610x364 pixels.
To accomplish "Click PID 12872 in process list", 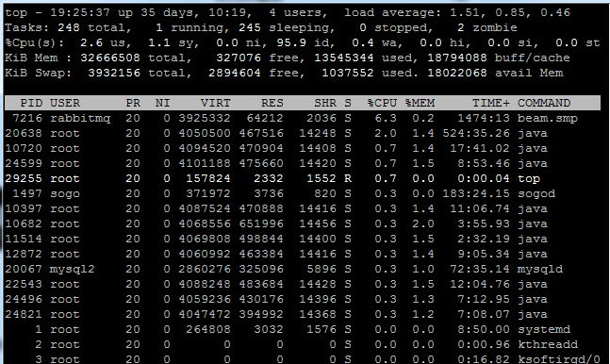I will point(24,254).
